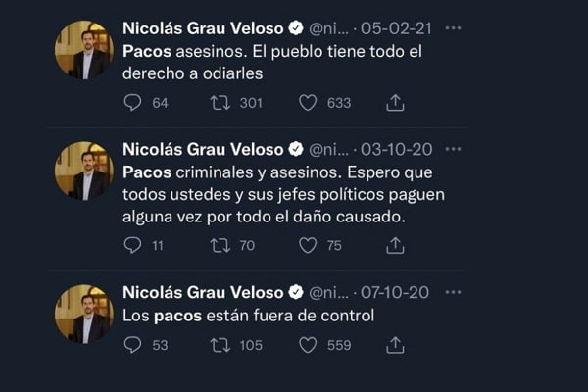Share the 'Pacos asesinos' tweet
The width and height of the screenshot is (588, 392).
(395, 102)
